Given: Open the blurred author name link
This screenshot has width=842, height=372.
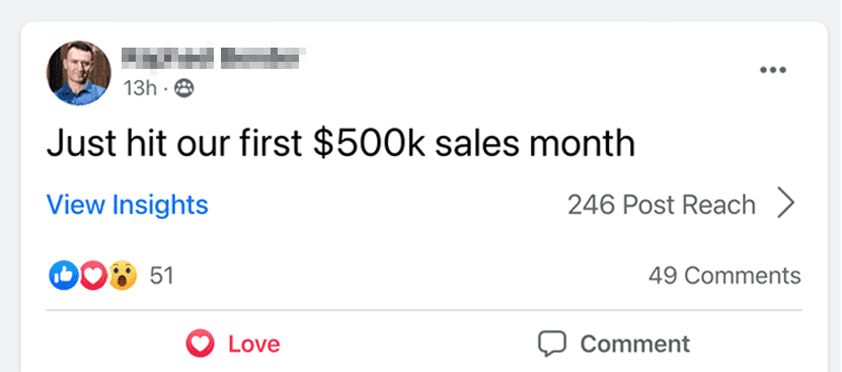Looking at the screenshot, I should click(215, 57).
